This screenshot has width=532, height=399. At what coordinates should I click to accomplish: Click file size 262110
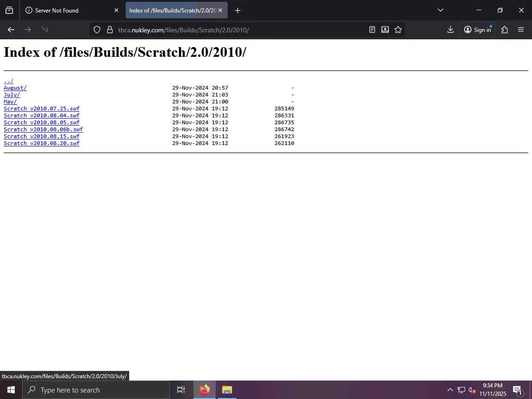[x=284, y=143]
